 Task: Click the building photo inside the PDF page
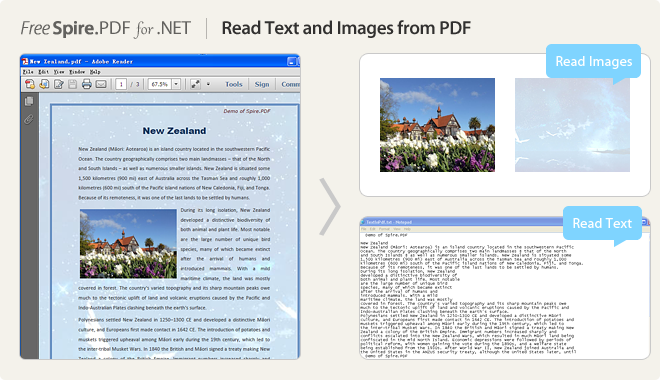tap(128, 244)
